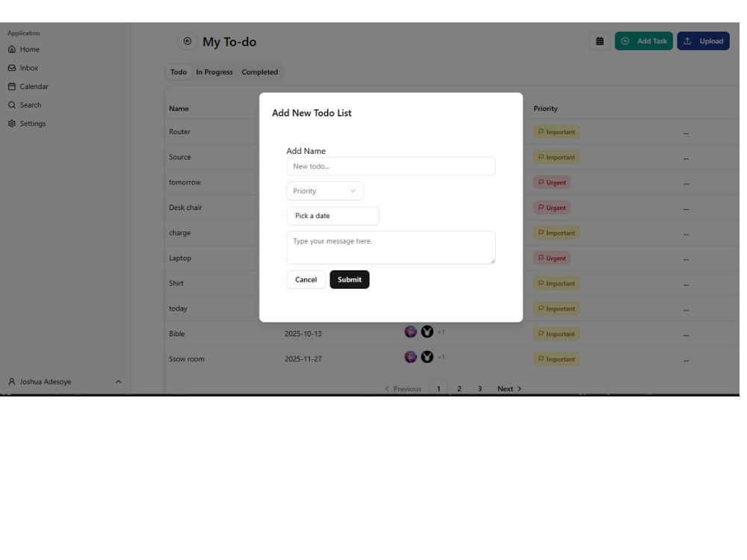Click the New todo name input field

coord(391,167)
